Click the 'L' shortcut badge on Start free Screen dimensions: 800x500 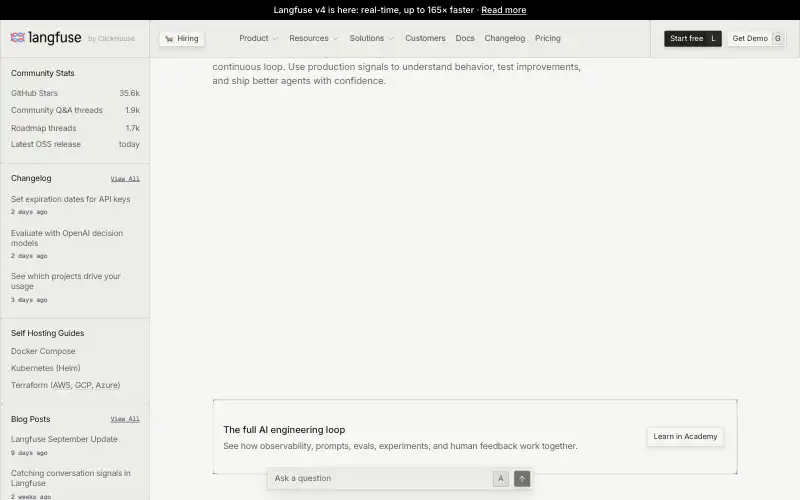(713, 38)
